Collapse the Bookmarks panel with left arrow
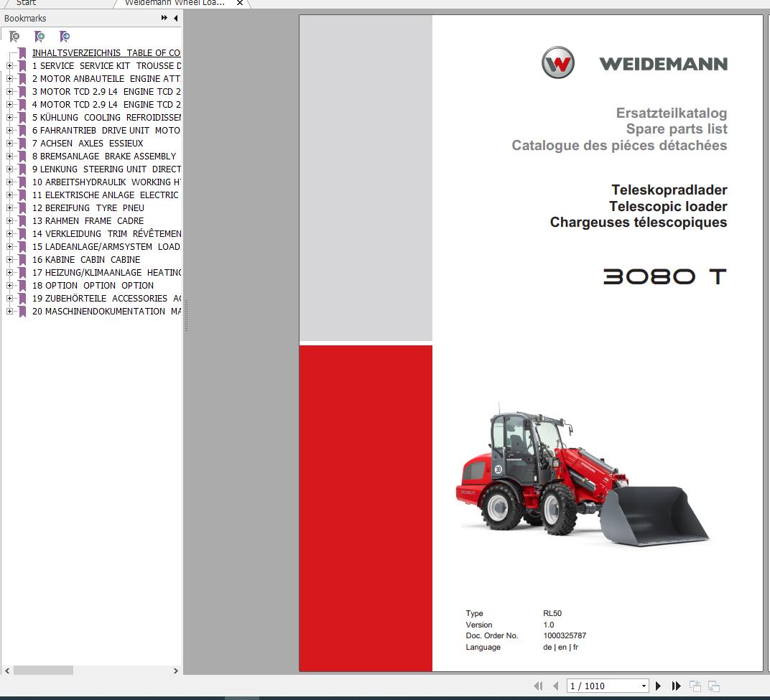The height and width of the screenshot is (700, 770). (176, 18)
